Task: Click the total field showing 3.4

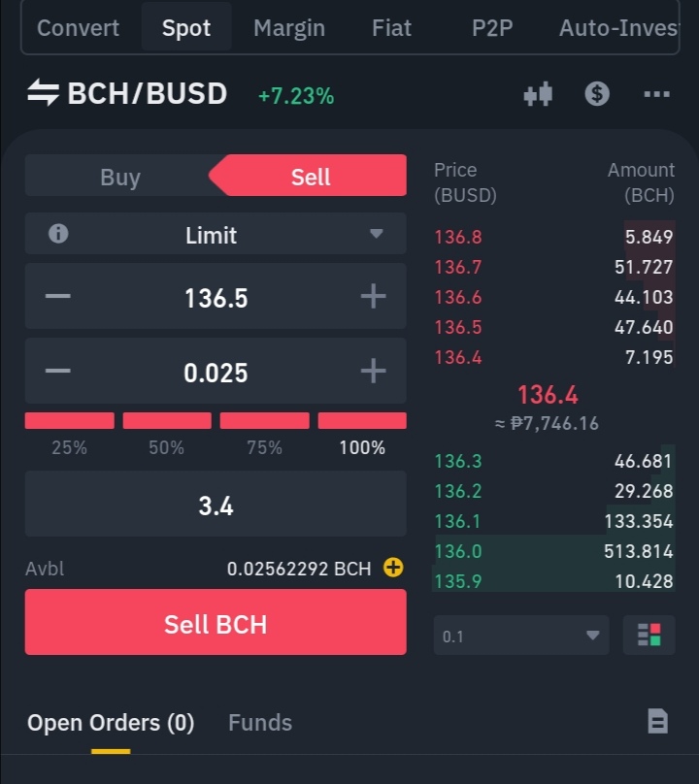Action: tap(216, 504)
